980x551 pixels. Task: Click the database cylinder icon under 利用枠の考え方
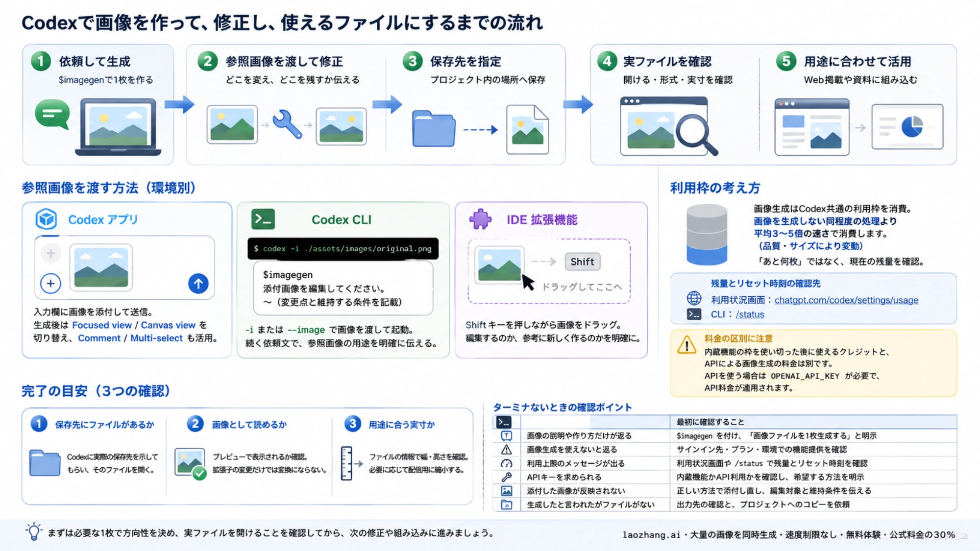click(x=707, y=235)
